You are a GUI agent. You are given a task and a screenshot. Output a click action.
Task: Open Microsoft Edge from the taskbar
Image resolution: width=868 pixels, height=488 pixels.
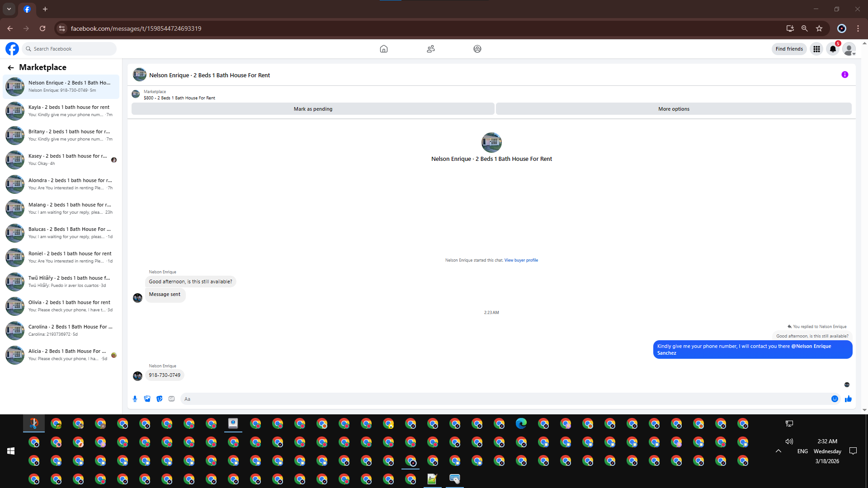pos(521,423)
